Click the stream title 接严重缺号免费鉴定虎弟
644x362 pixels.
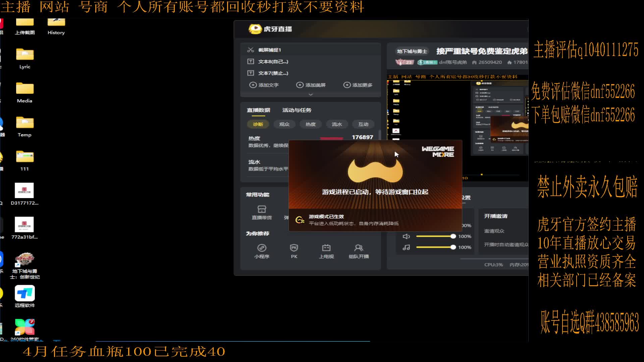482,51
